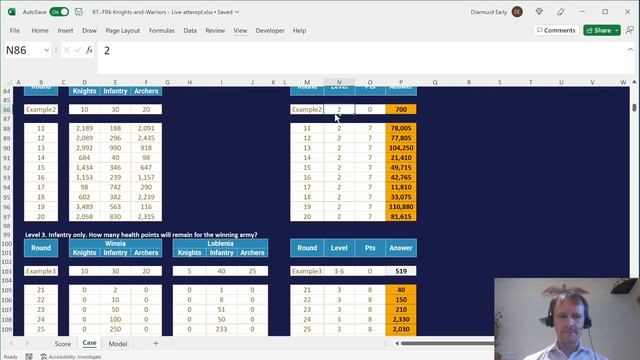Click the Comments button
This screenshot has height=360, width=640.
click(556, 30)
